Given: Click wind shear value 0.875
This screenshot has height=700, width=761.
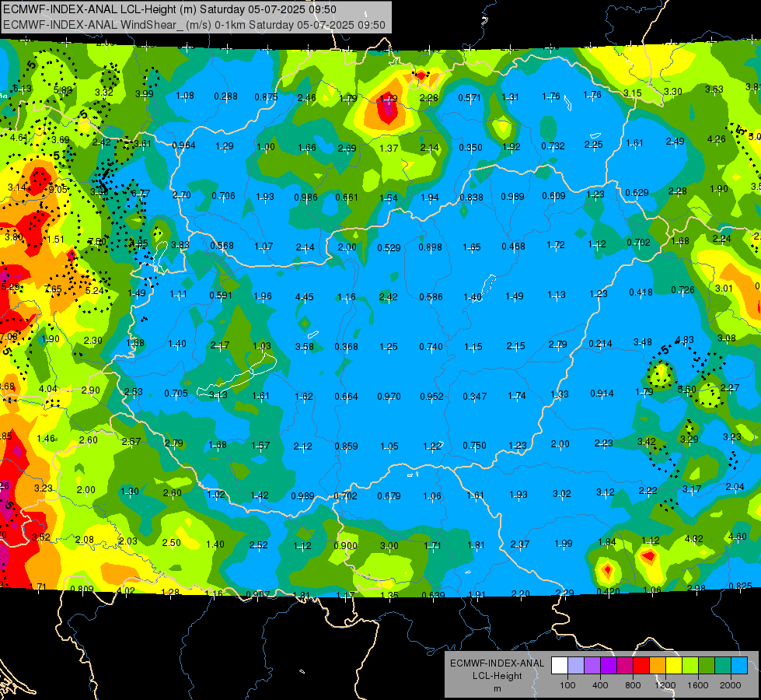Looking at the screenshot, I should coord(266,97).
